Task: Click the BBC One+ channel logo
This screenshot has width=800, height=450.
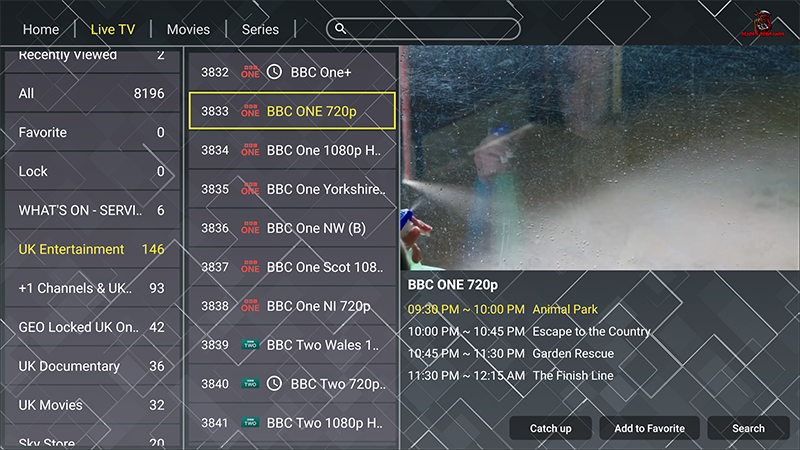Action: [x=250, y=73]
